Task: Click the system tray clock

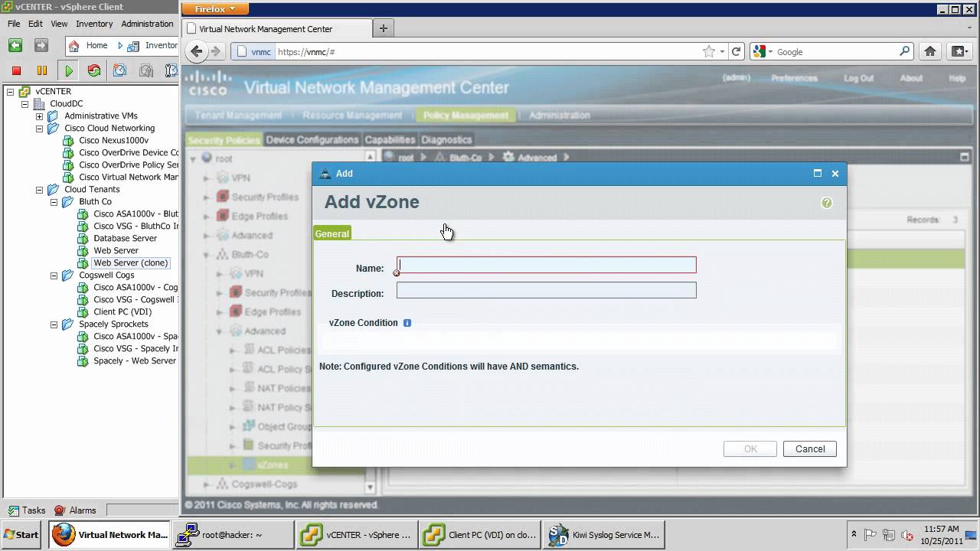Action: point(941,535)
